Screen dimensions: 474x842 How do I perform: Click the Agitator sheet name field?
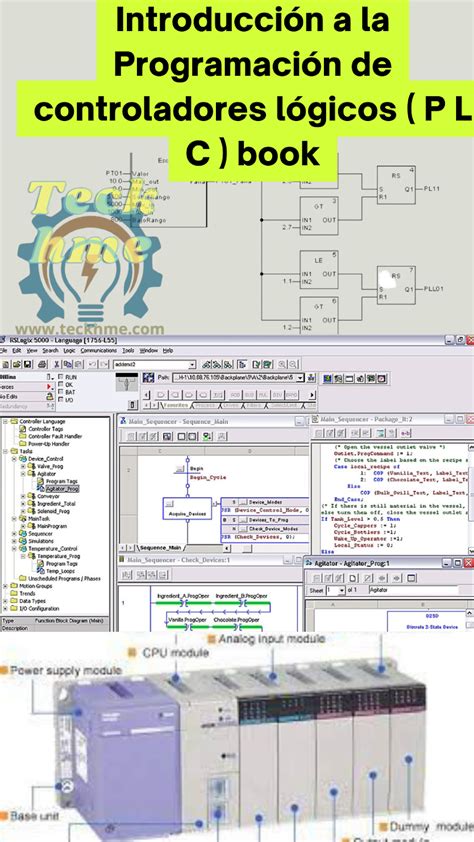click(x=413, y=590)
